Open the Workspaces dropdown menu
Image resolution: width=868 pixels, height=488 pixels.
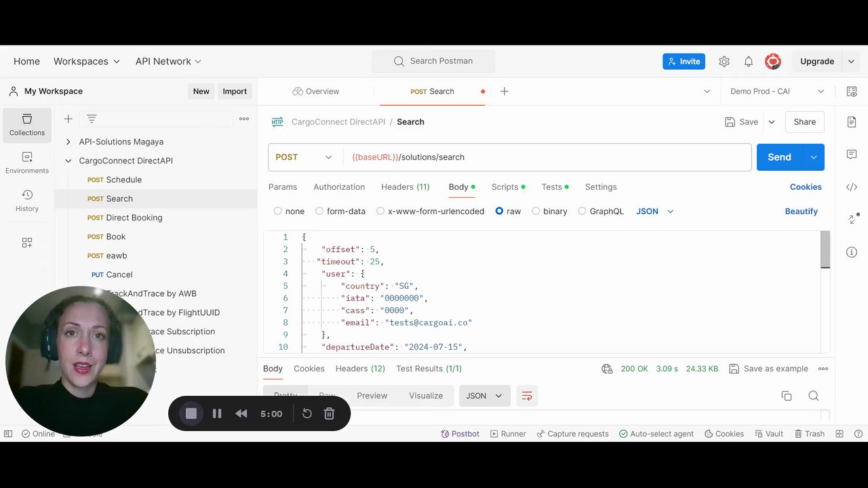87,61
